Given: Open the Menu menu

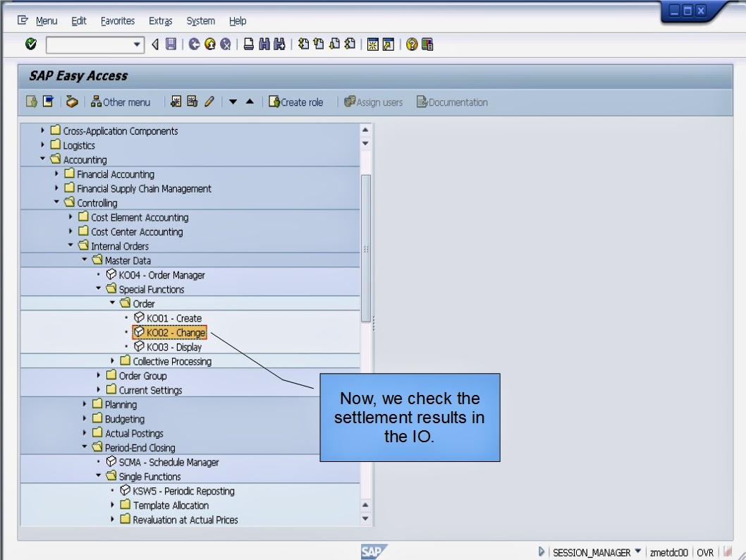Looking at the screenshot, I should click(x=46, y=21).
